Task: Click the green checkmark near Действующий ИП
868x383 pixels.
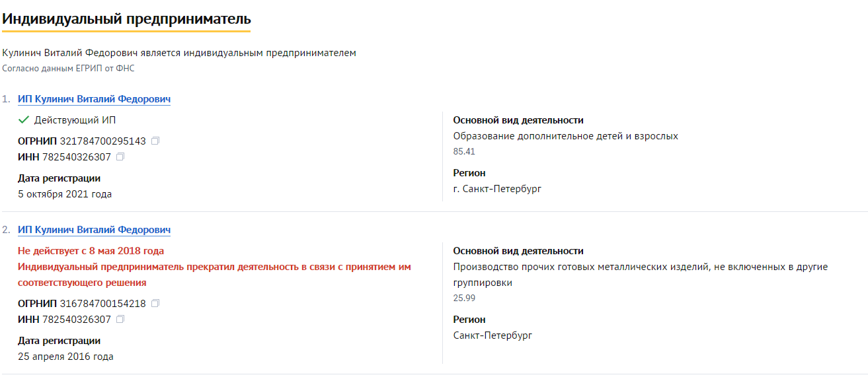Action: click(24, 120)
